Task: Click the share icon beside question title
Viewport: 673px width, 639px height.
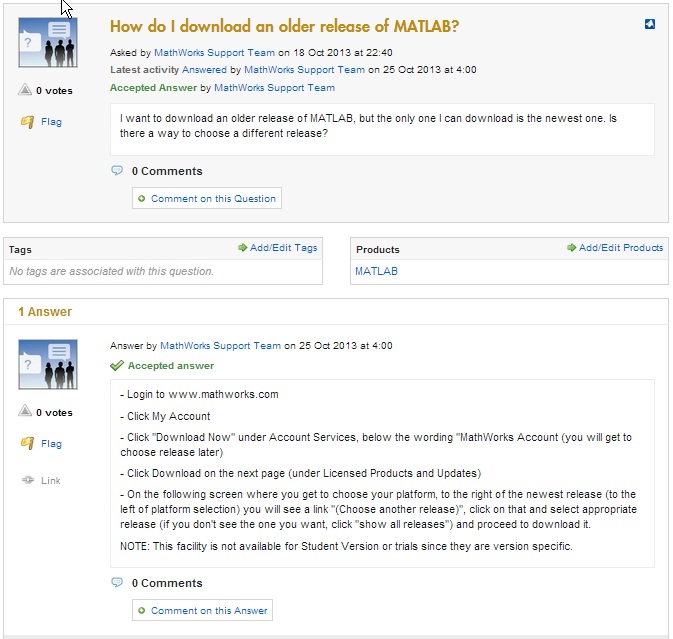Action: pyautogui.click(x=650, y=25)
